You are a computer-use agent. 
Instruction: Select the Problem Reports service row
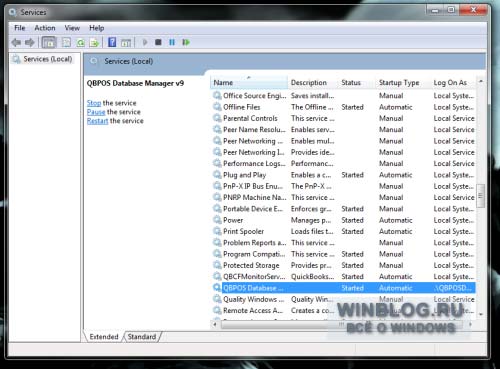[343, 243]
